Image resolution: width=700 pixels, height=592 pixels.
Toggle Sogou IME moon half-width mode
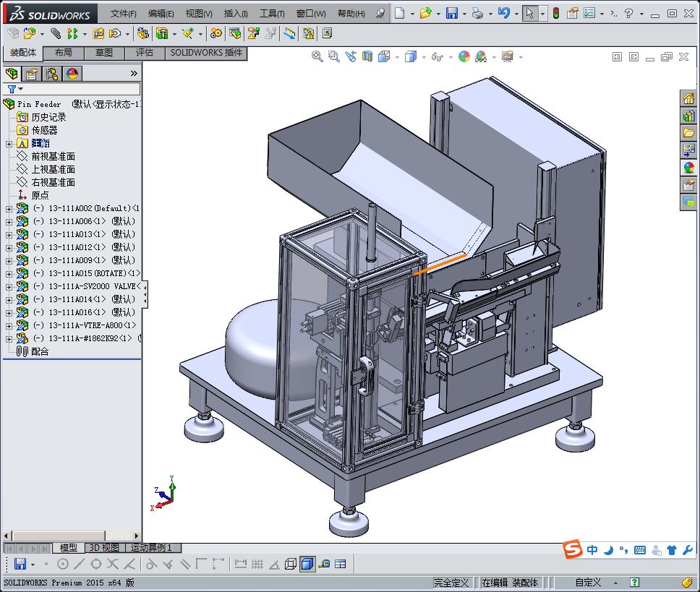(608, 550)
